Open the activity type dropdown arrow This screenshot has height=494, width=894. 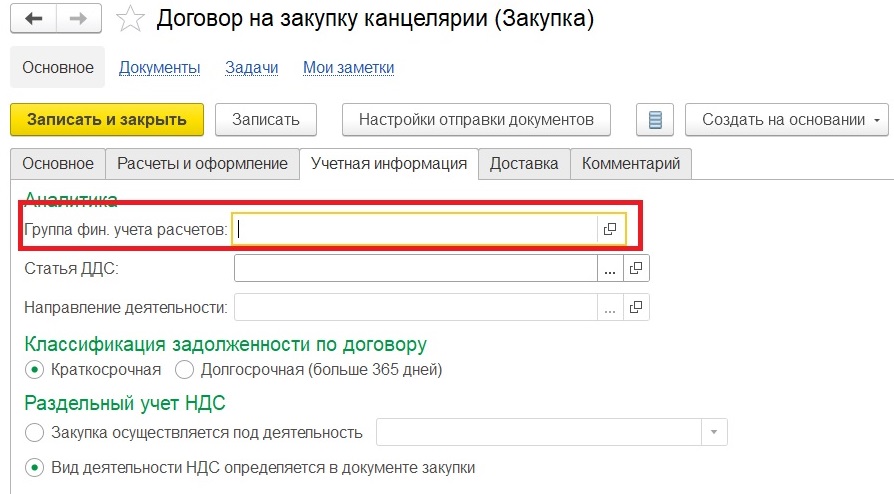[x=714, y=432]
